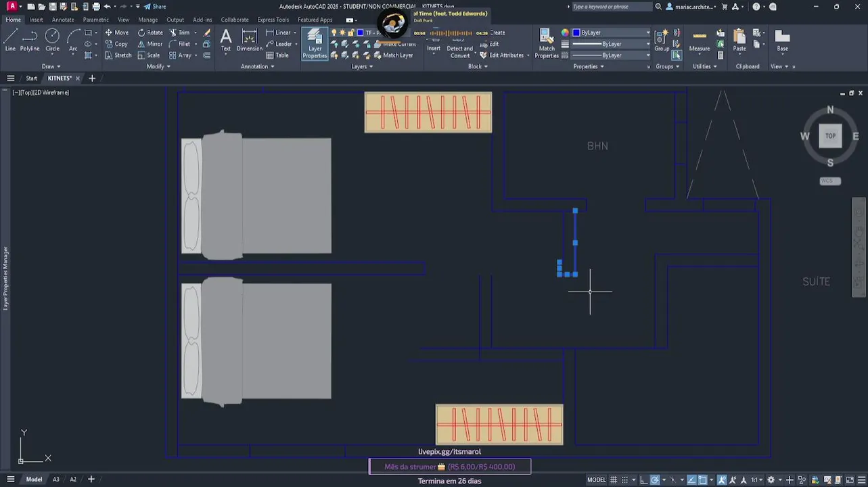The width and height of the screenshot is (868, 487).
Task: Expand the Layers panel
Action: pyautogui.click(x=362, y=66)
